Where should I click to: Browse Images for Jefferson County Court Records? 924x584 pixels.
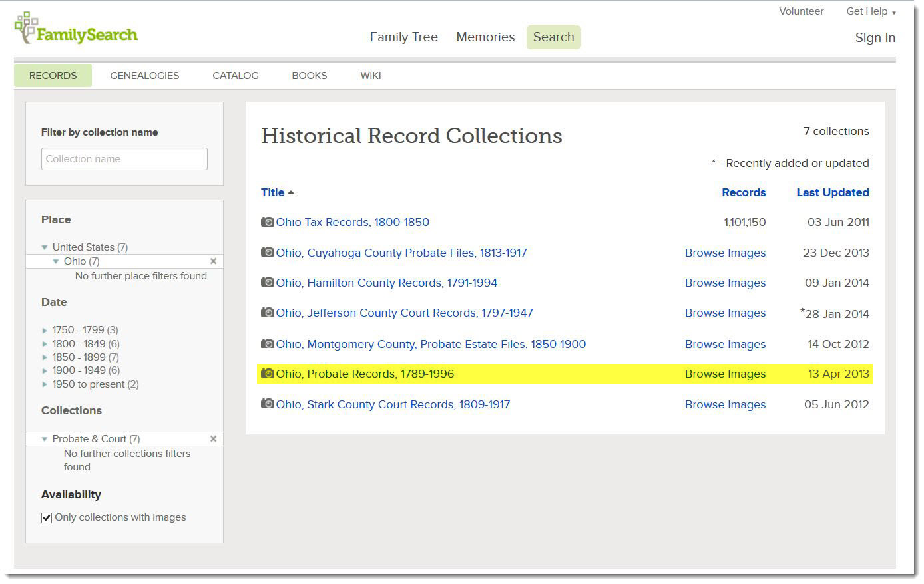click(x=725, y=313)
